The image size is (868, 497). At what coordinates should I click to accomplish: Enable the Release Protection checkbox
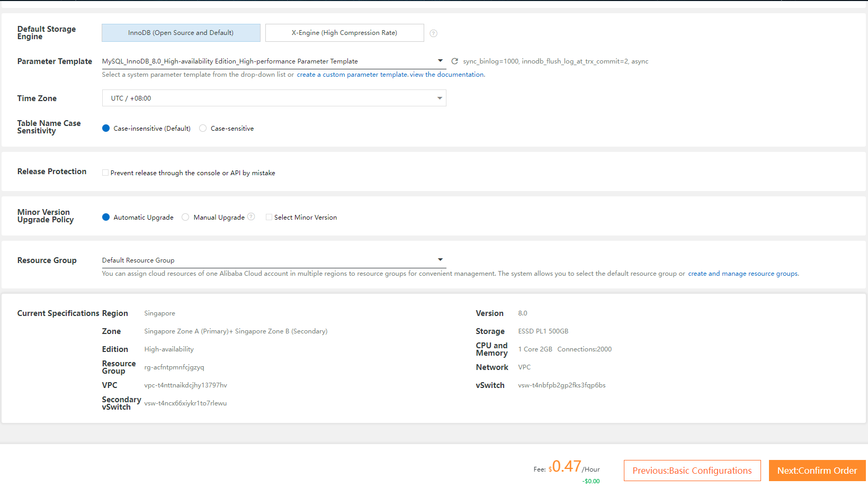pyautogui.click(x=105, y=173)
